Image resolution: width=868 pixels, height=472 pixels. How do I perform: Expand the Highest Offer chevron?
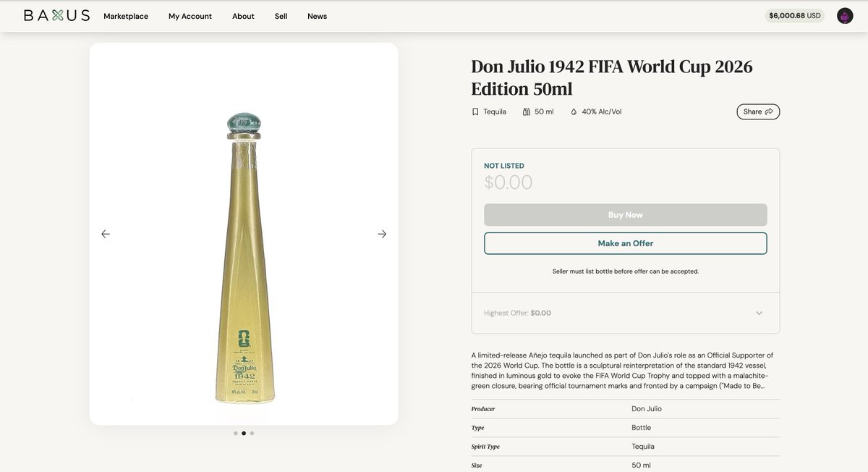[759, 313]
